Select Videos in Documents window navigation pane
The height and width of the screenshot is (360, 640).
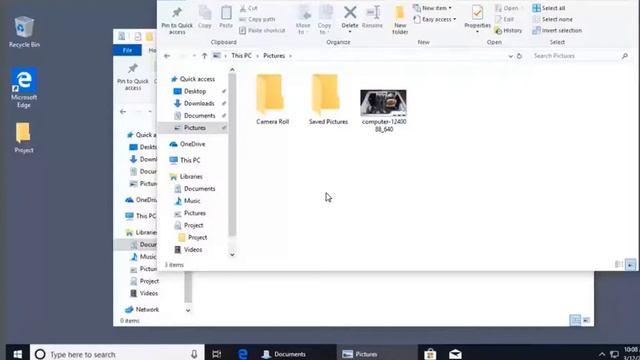point(144,293)
